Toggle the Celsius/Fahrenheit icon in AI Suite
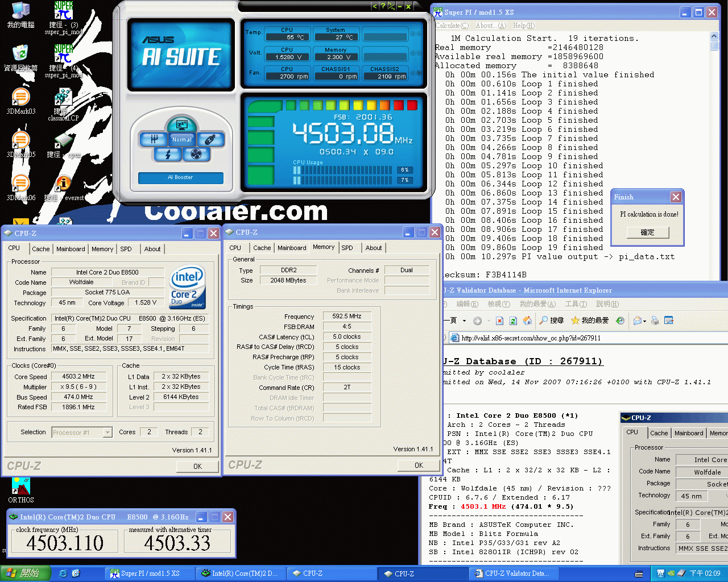 391,6
